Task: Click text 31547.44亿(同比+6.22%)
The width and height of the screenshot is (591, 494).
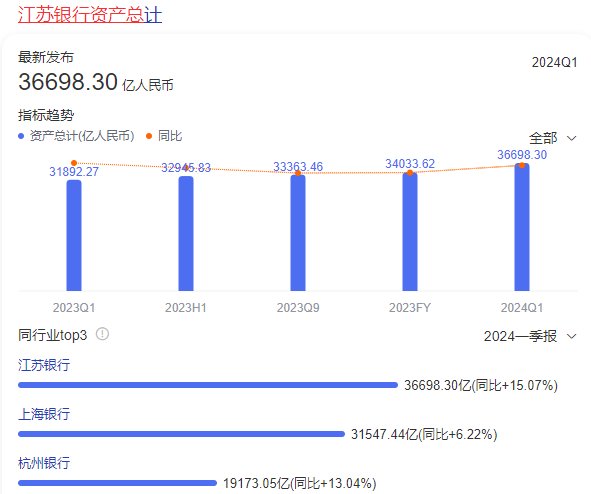Action: pos(424,434)
